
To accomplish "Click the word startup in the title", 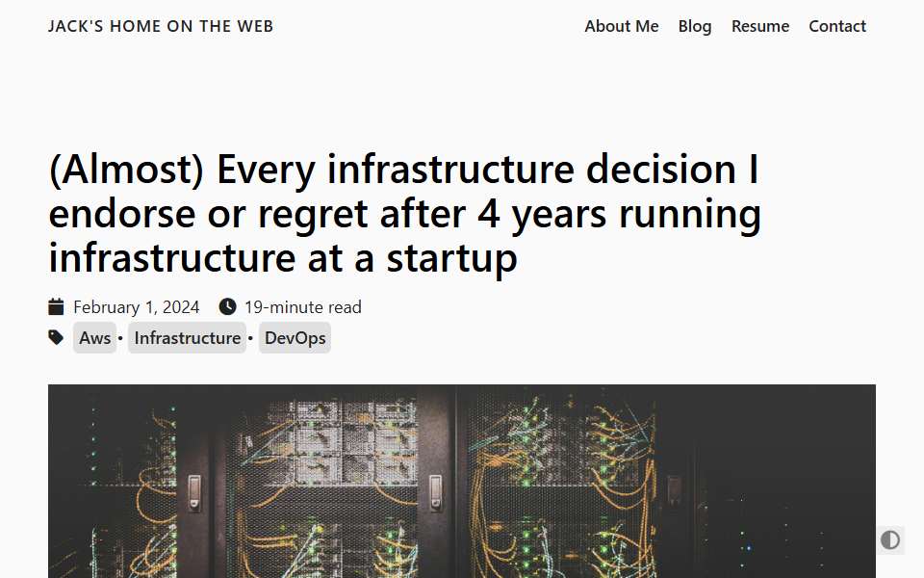I will point(451,258).
